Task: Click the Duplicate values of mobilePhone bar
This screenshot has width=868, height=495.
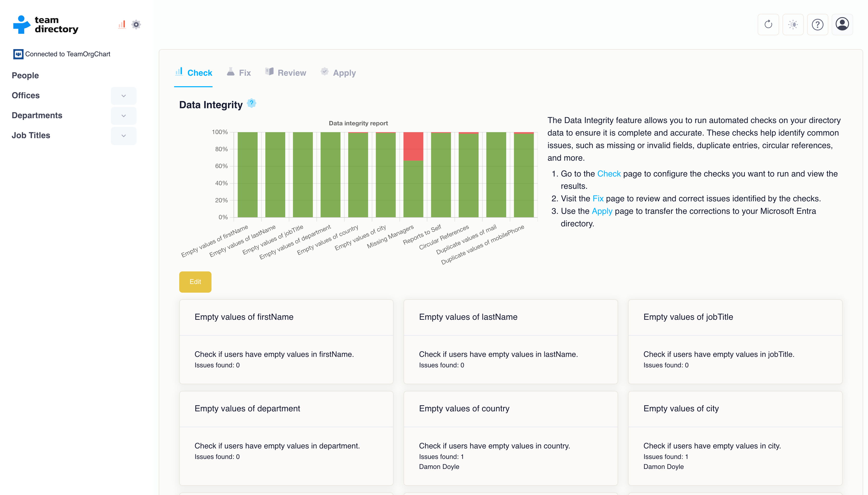Action: (x=524, y=175)
